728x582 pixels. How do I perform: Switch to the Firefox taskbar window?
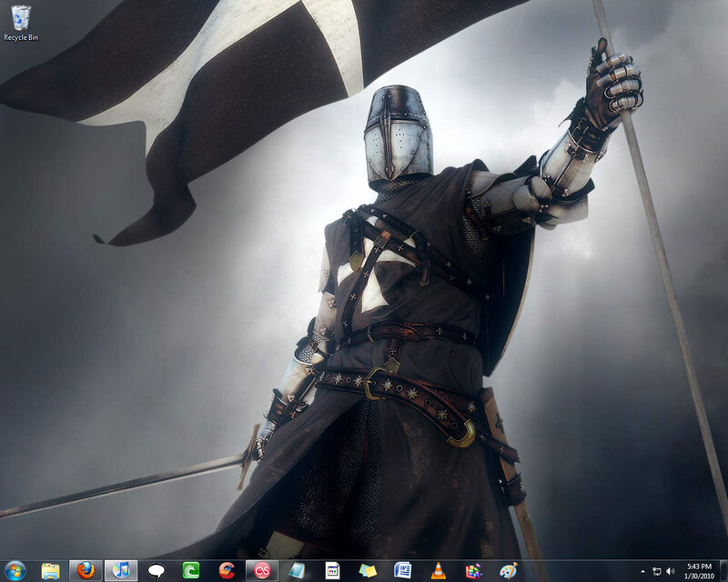pos(86,570)
